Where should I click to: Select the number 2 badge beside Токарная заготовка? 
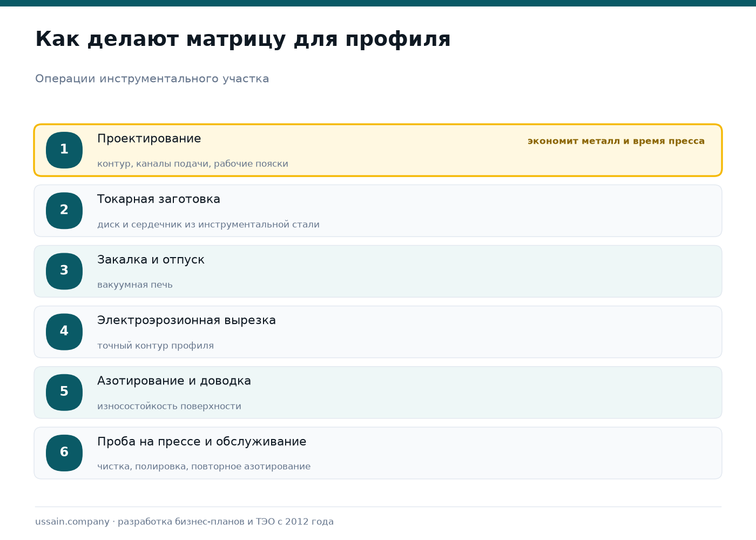pos(64,211)
